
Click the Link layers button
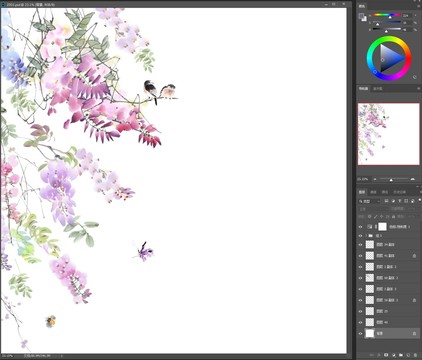coord(372,355)
